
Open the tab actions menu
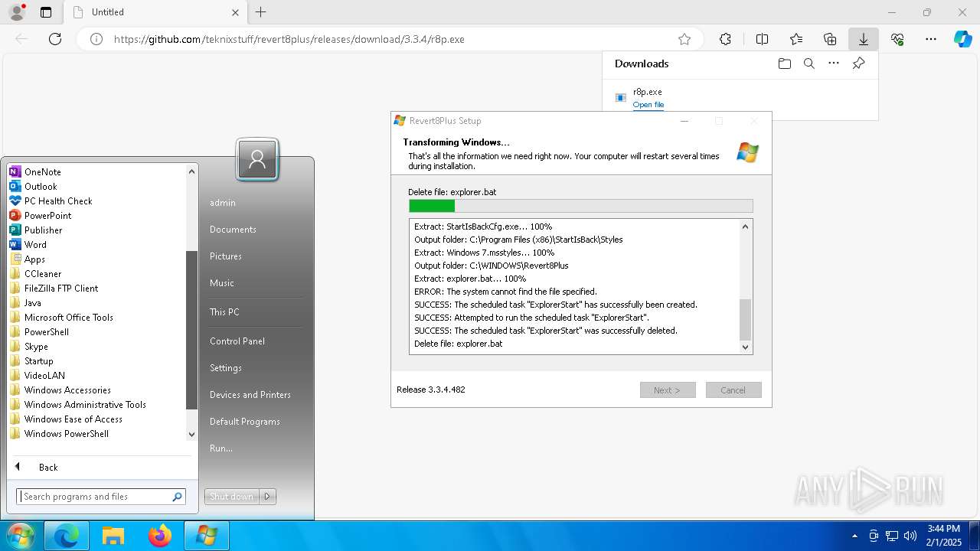coord(46,12)
